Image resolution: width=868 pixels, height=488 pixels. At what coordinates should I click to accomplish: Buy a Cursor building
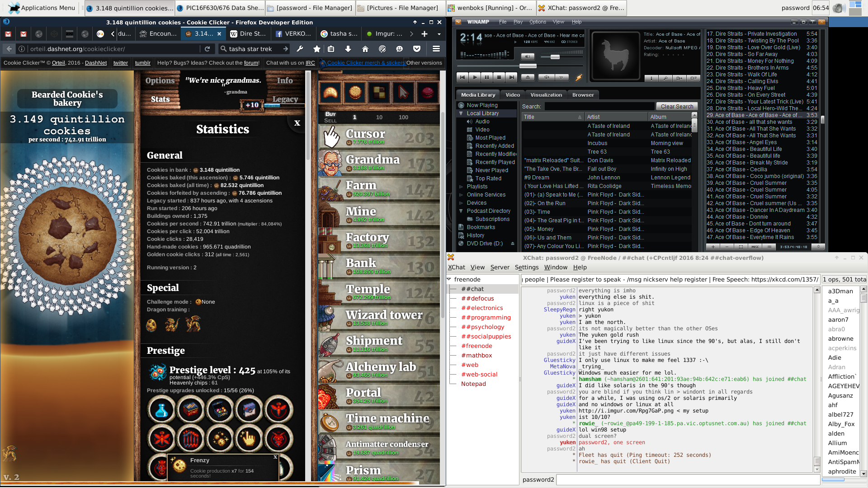click(379, 137)
